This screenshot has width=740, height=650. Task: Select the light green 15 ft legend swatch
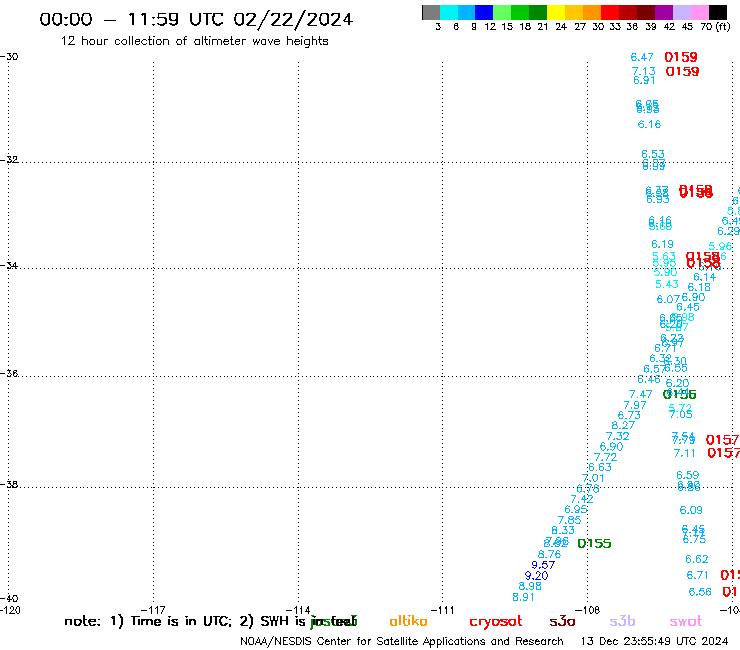click(502, 12)
